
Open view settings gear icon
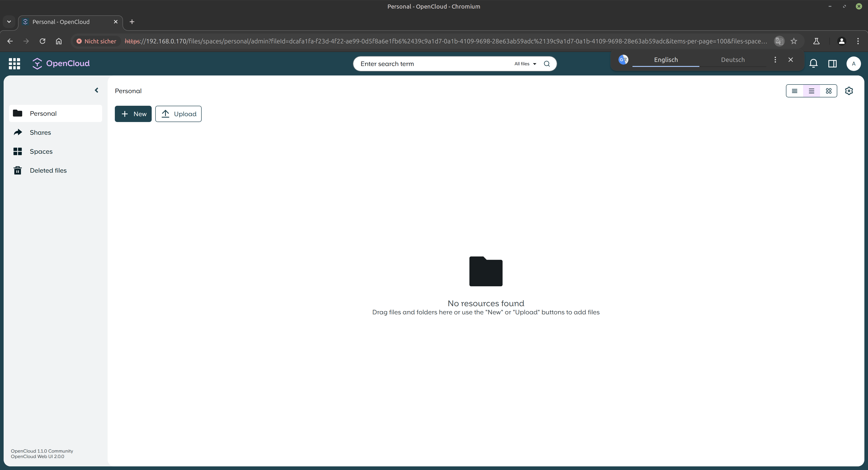click(x=849, y=91)
